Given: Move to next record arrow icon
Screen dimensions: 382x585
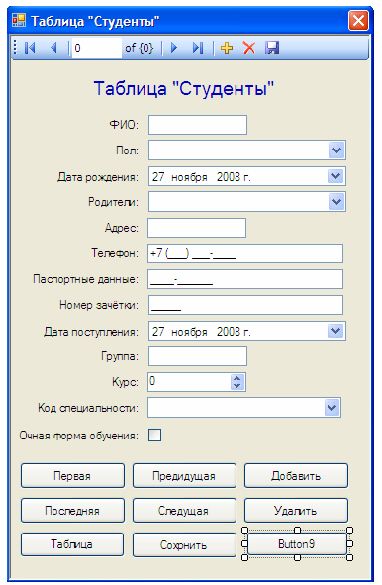Looking at the screenshot, I should pos(174,48).
